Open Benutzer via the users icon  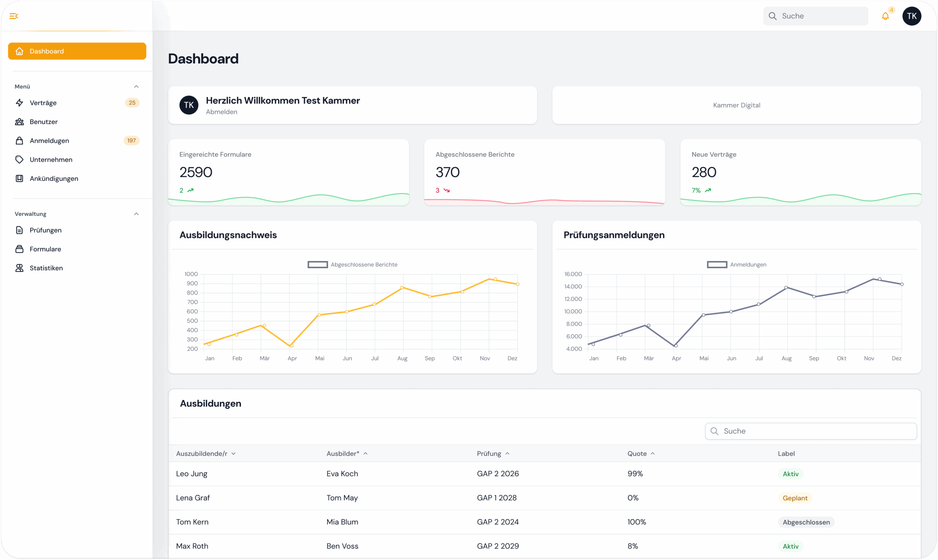tap(19, 122)
